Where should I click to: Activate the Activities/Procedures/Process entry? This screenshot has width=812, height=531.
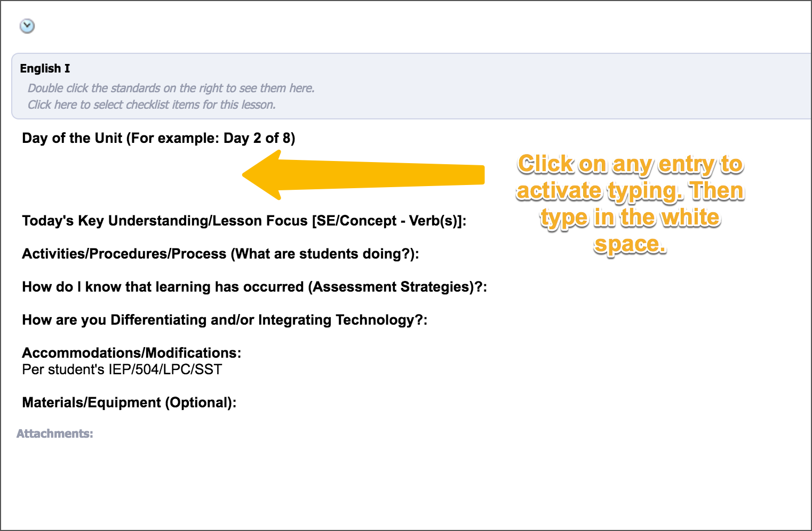[220, 254]
